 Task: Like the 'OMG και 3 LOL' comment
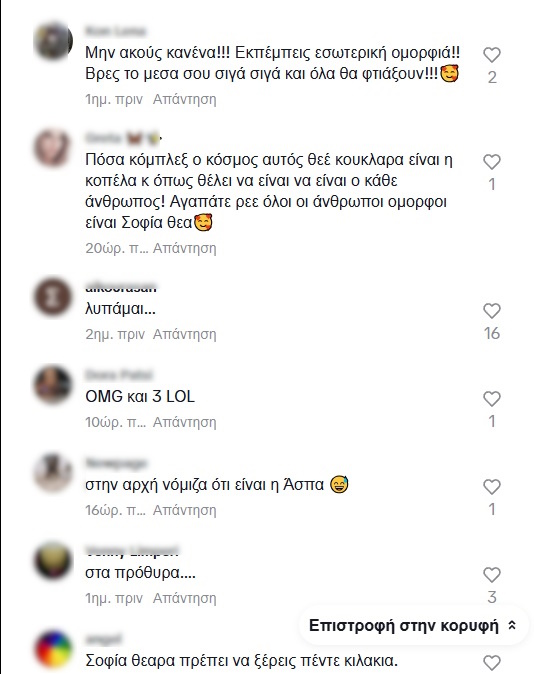click(492, 399)
